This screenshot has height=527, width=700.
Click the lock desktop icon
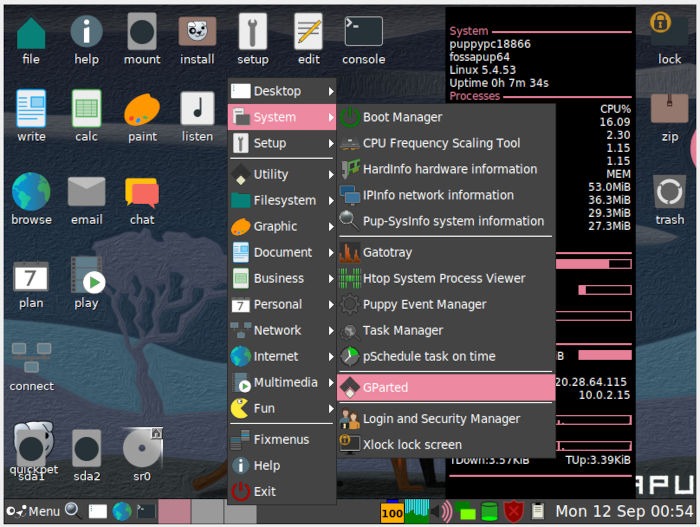point(668,29)
